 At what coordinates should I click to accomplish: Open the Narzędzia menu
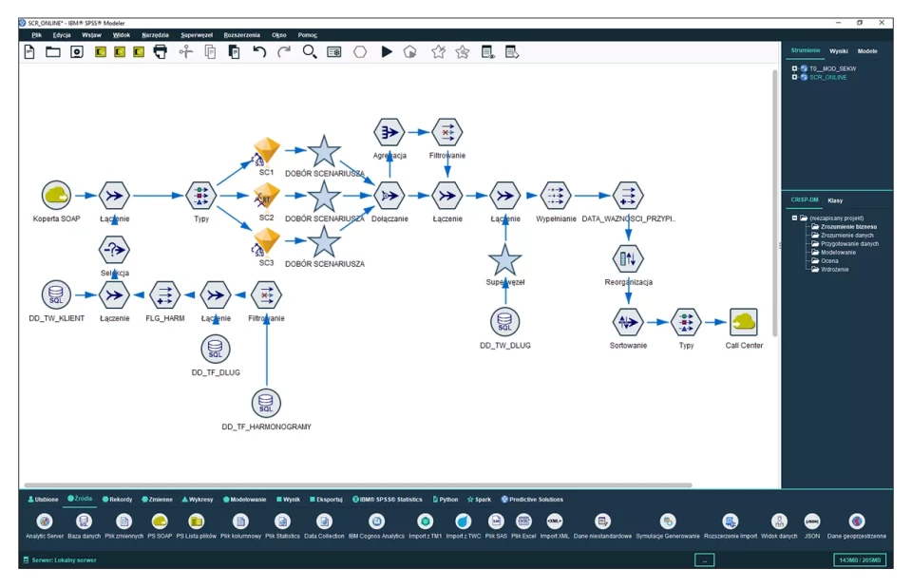click(x=155, y=34)
